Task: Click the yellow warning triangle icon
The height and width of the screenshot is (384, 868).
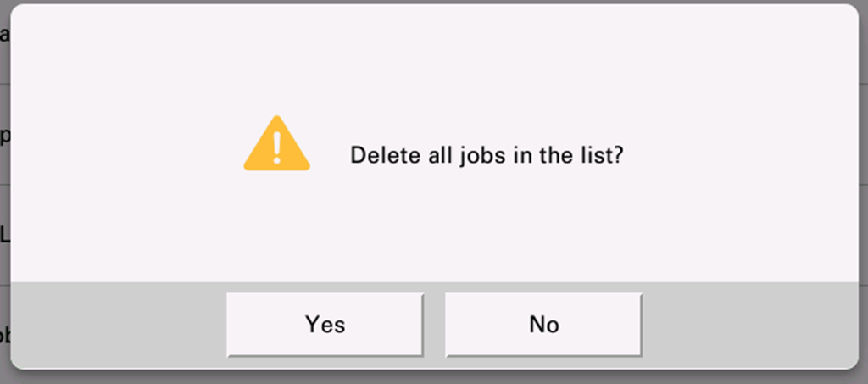Action: pos(276,146)
